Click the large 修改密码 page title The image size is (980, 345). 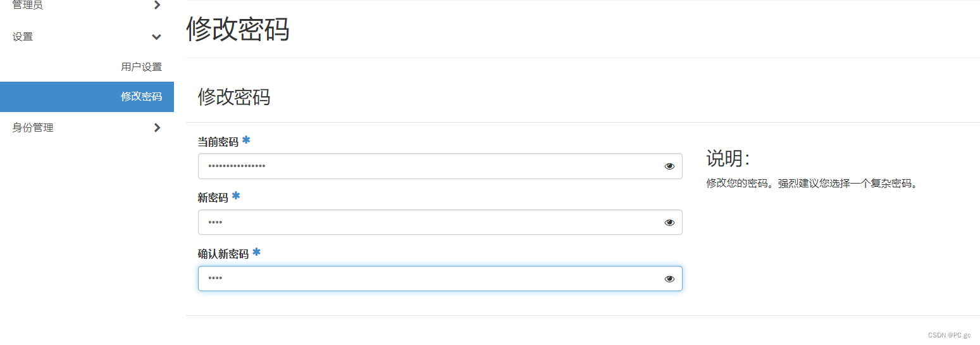238,30
